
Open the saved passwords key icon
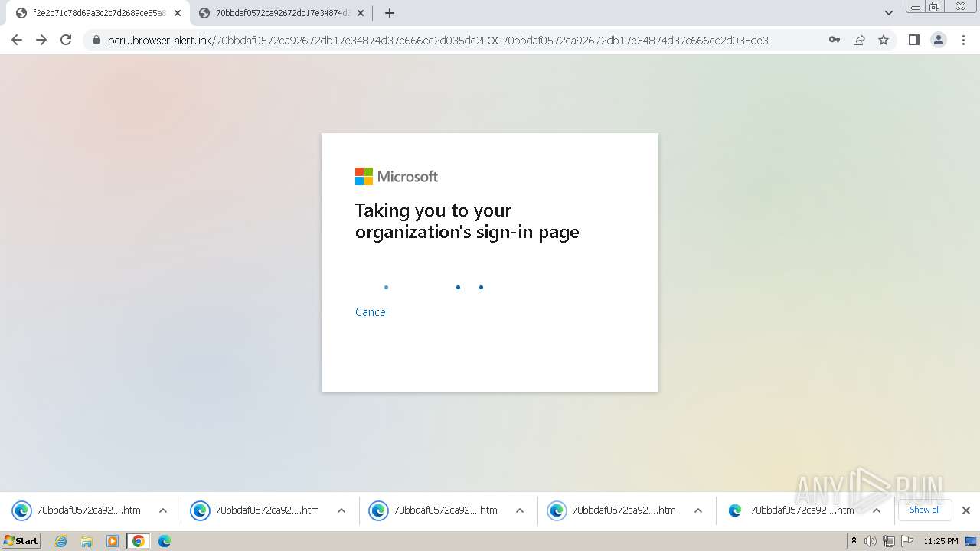pos(835,40)
